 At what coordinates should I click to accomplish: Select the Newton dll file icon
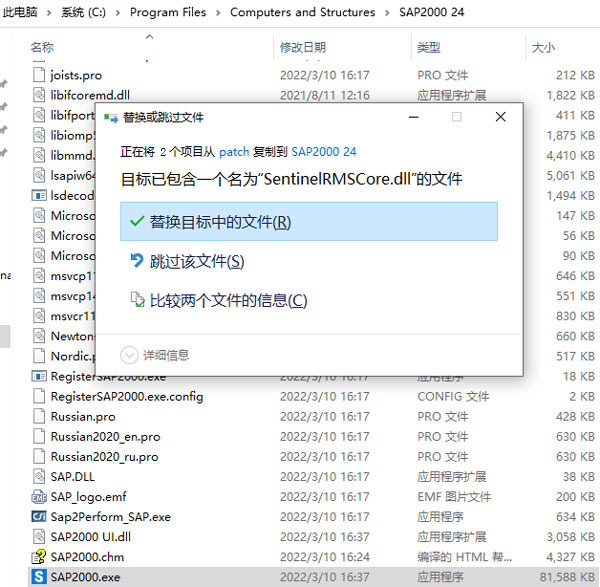tap(39, 336)
